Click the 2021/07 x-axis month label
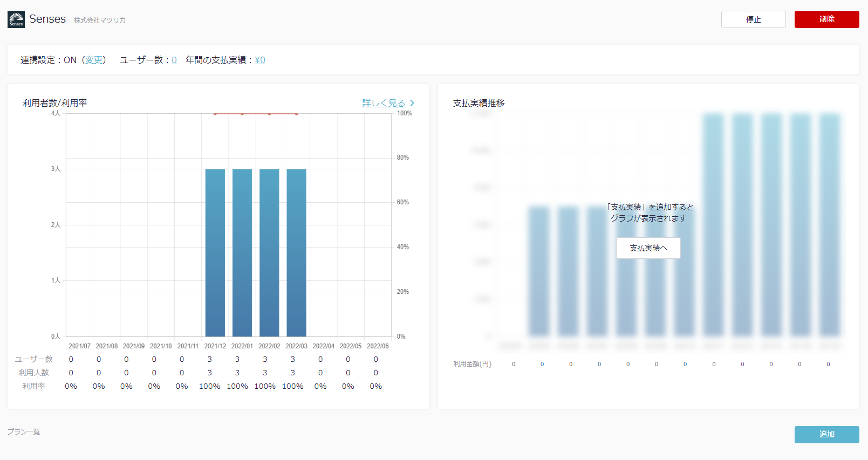The width and height of the screenshot is (868, 460). [79, 346]
